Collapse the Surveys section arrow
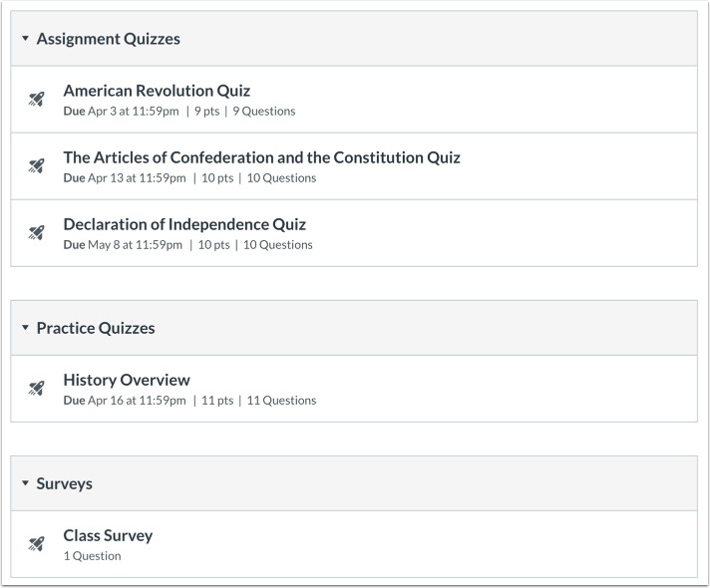The image size is (710, 588). (x=25, y=483)
